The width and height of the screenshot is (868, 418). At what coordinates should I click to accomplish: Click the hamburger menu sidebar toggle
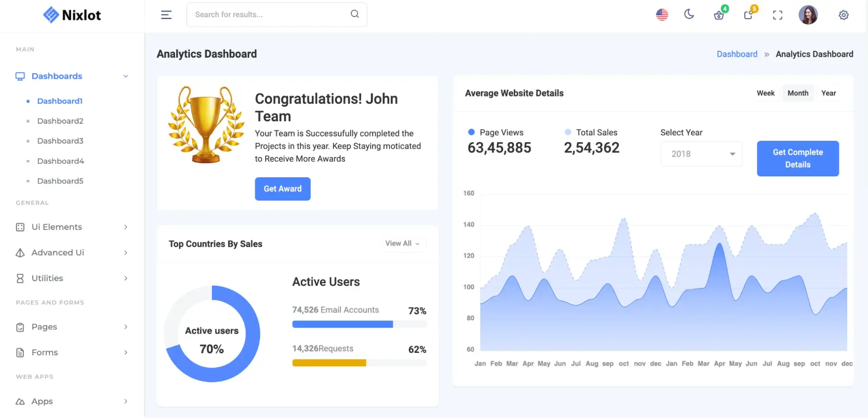pyautogui.click(x=166, y=15)
